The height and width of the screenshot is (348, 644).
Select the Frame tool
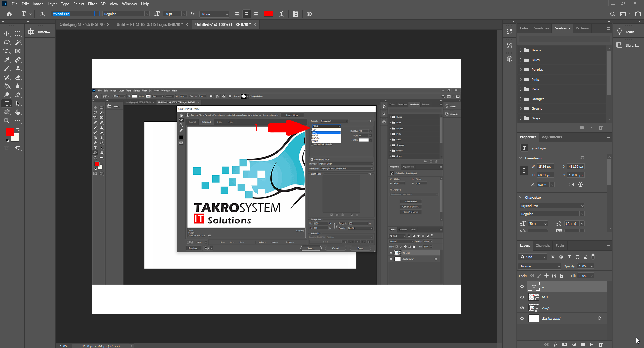[18, 51]
